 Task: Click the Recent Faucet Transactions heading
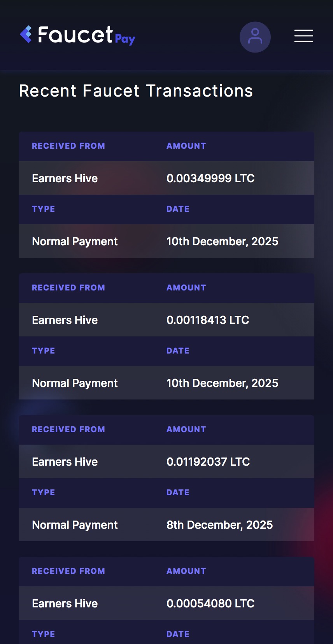pyautogui.click(x=136, y=91)
